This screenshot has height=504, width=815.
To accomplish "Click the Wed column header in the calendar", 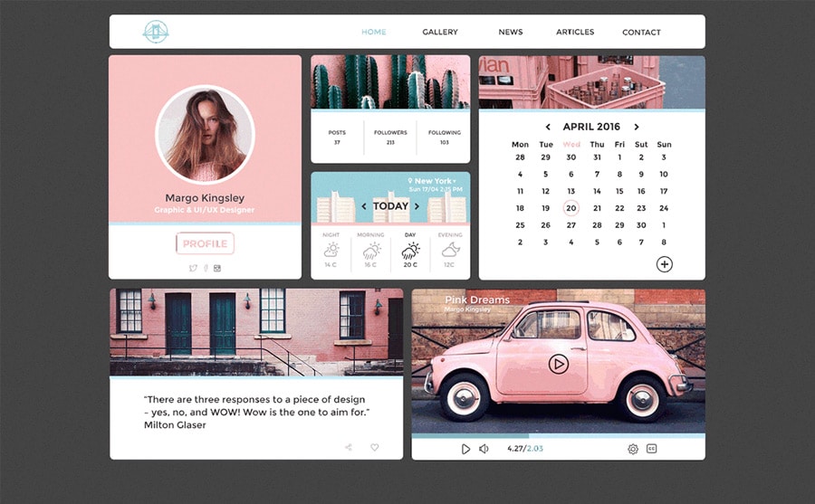I will pyautogui.click(x=571, y=145).
